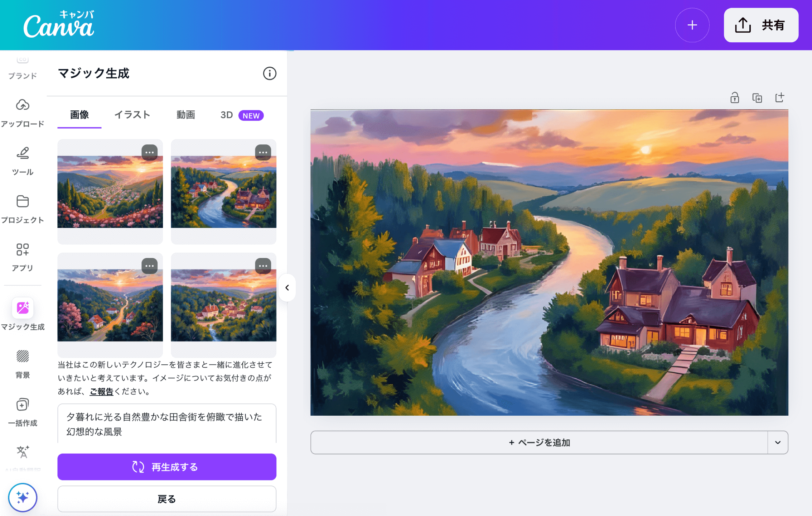This screenshot has height=516, width=812.
Task: Click the info icon next to マジック生成
Action: point(270,73)
